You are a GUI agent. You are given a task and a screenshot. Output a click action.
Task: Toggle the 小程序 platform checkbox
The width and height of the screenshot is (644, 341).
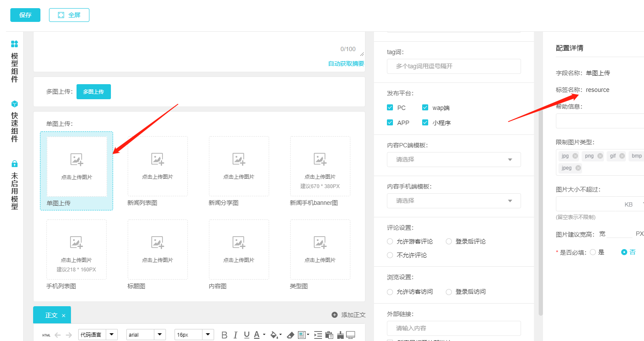[425, 122]
